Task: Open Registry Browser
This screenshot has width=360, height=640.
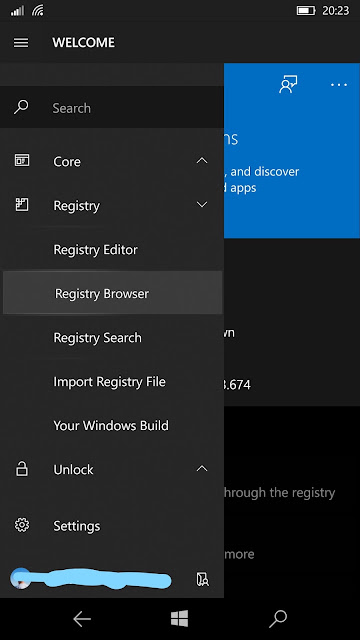Action: [112, 293]
